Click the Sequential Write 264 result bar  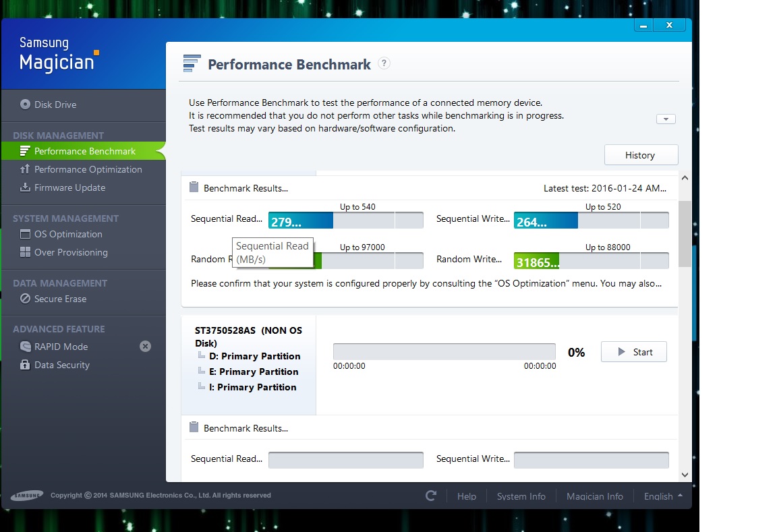click(x=591, y=220)
